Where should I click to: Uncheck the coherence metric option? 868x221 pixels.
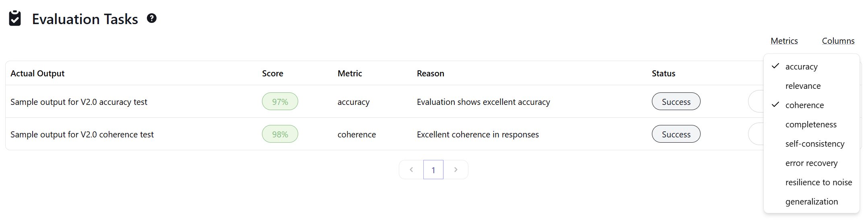tap(804, 105)
